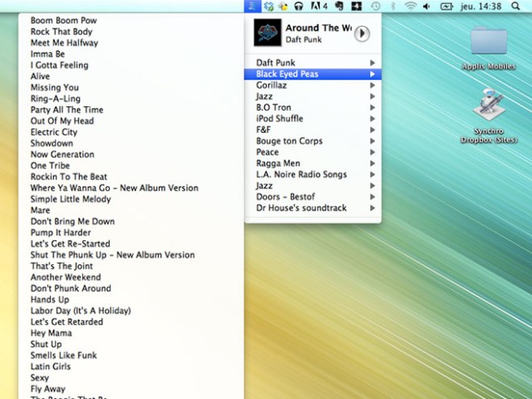Viewport: 532px width, 399px height.
Task: Choose Shut The Phunk Up - New Album Version
Action: point(131,255)
